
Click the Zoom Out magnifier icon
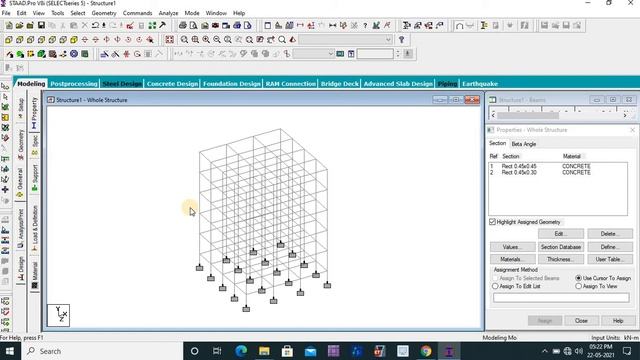tap(217, 40)
